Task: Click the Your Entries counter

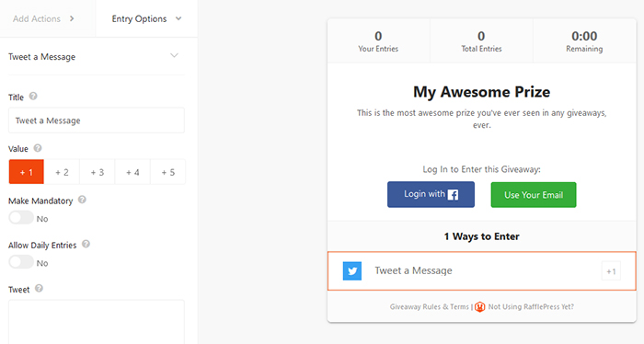Action: tap(378, 41)
